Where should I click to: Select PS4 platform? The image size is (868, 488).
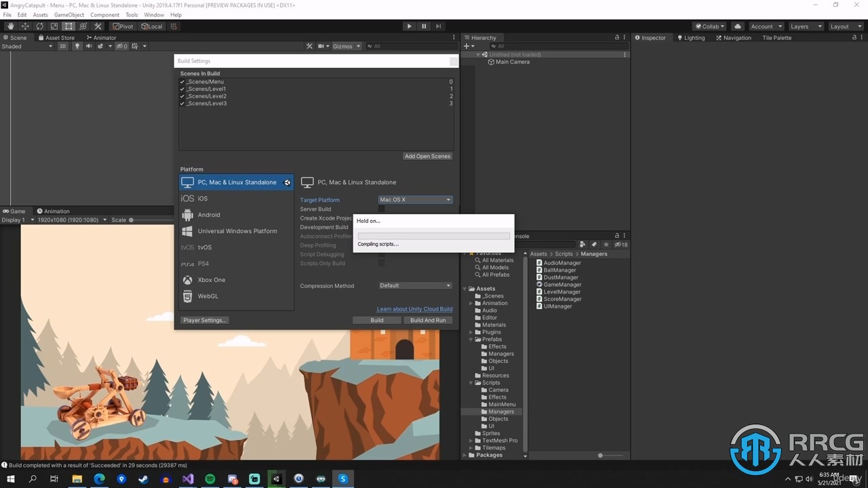(x=236, y=264)
